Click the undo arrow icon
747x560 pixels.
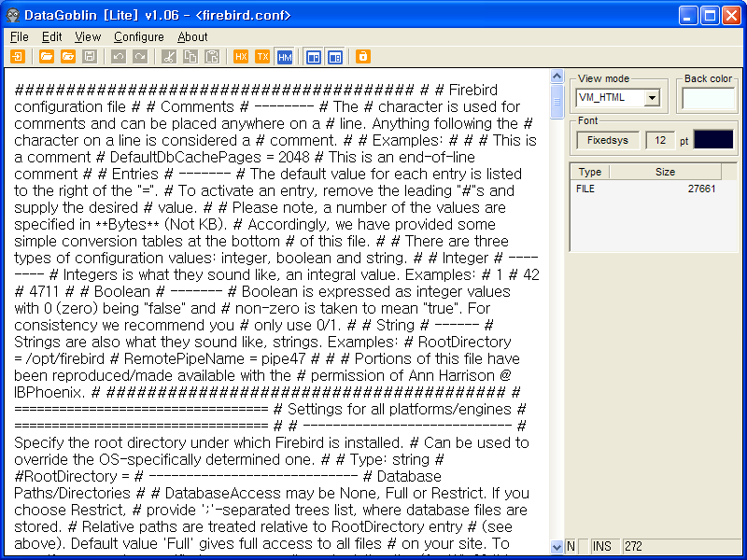[x=118, y=57]
